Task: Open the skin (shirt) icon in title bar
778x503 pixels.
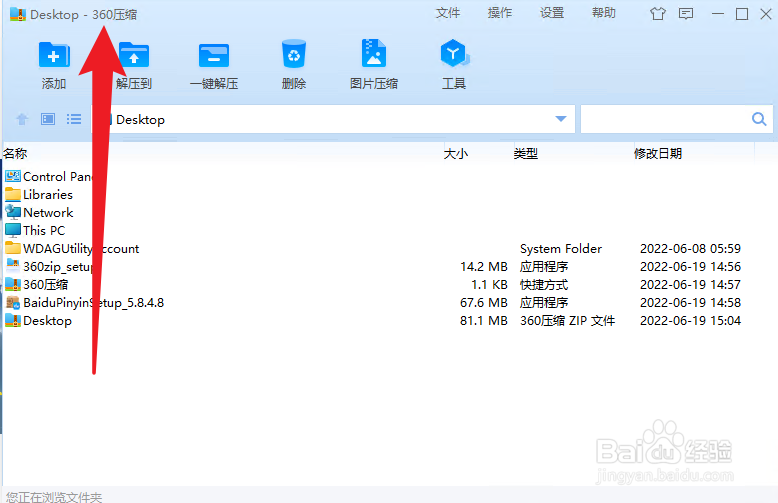Action: (x=658, y=14)
